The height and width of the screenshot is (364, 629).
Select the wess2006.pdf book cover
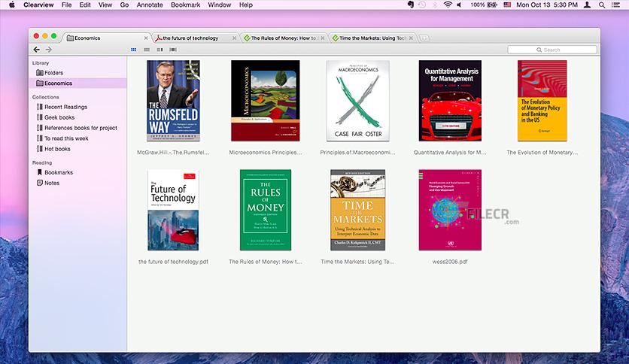(450, 210)
